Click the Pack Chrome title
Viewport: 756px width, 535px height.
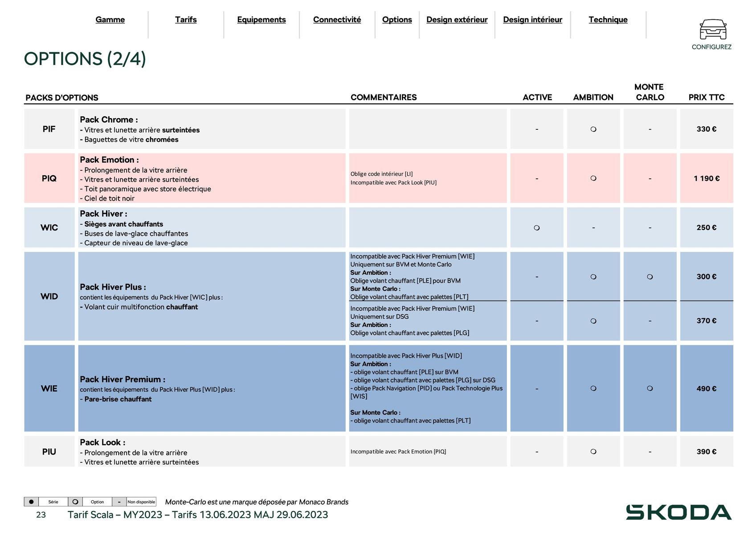[109, 119]
